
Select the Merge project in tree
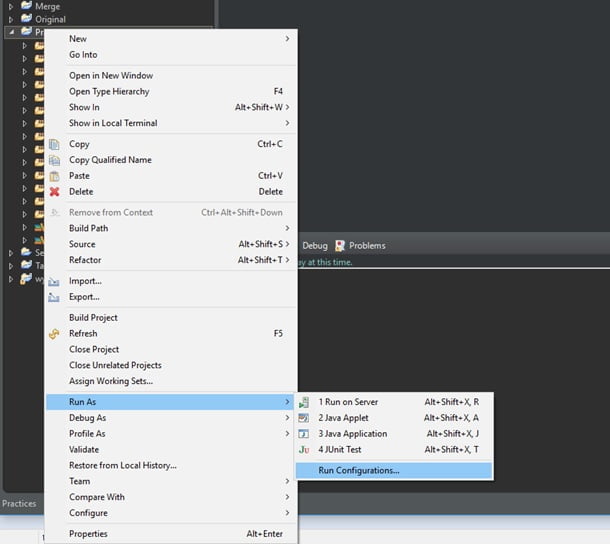click(x=47, y=6)
